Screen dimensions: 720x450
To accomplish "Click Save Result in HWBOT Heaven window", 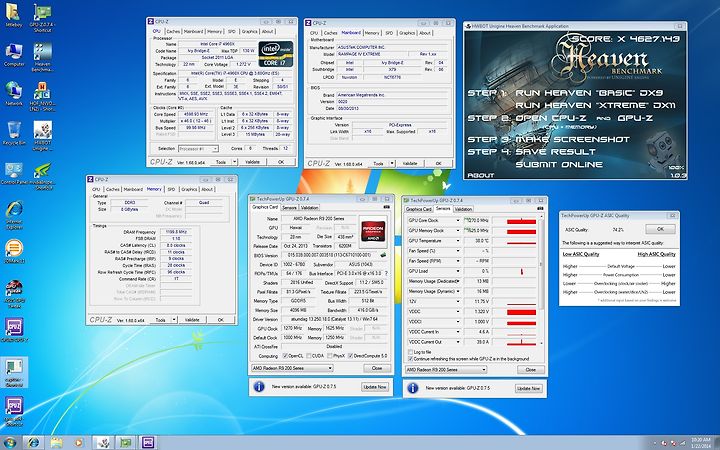I will (x=555, y=152).
